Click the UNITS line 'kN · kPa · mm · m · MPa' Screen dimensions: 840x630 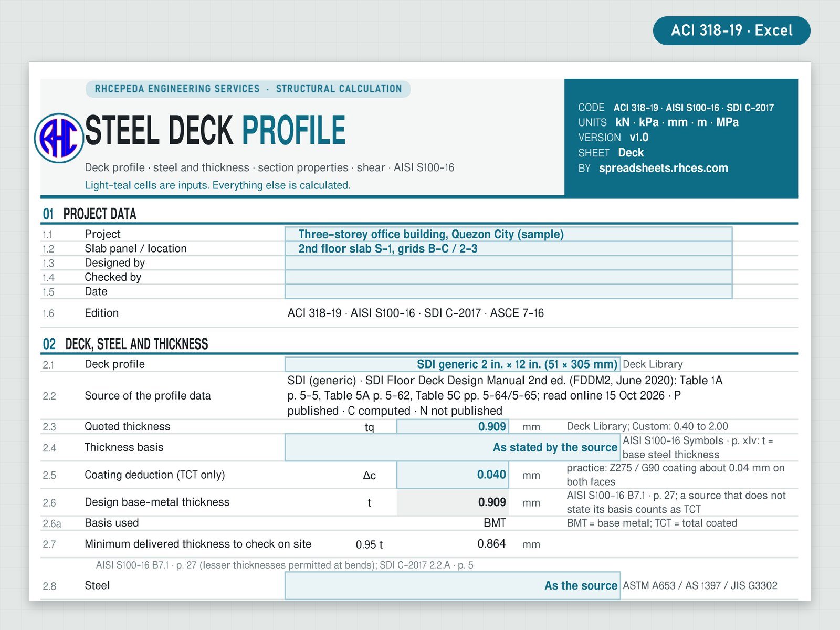[658, 122]
